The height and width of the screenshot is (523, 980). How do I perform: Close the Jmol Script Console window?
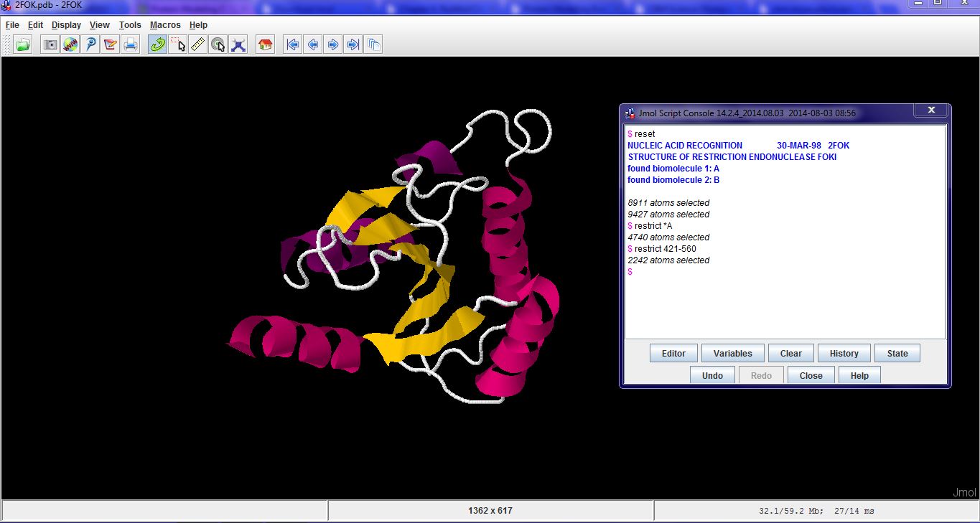coord(931,110)
